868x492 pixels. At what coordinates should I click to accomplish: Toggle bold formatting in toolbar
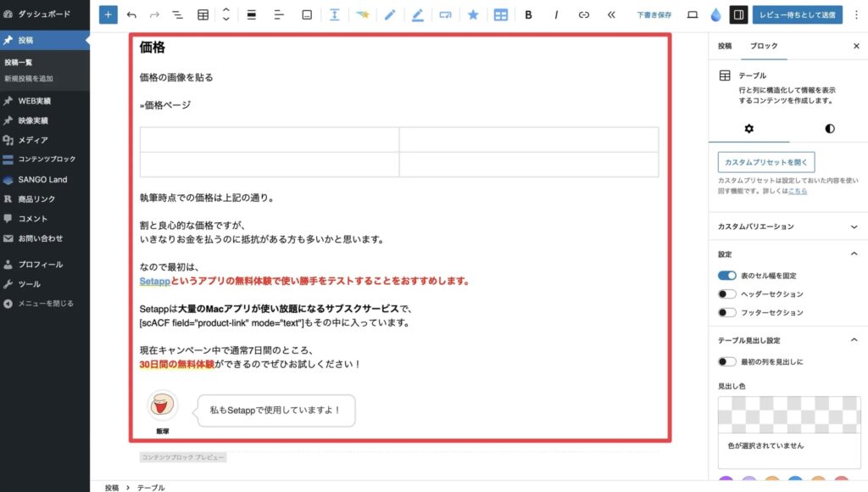[528, 14]
